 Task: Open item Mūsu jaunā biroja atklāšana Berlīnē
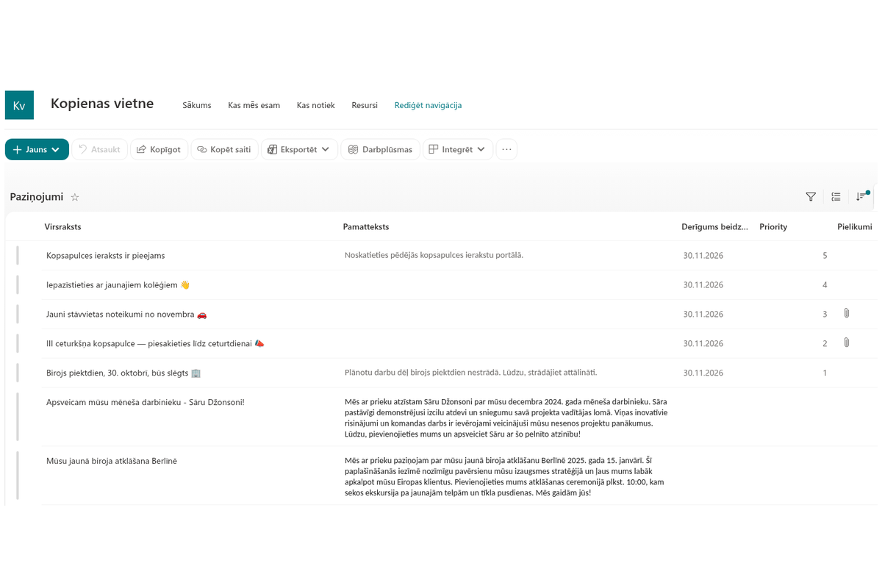click(x=111, y=461)
